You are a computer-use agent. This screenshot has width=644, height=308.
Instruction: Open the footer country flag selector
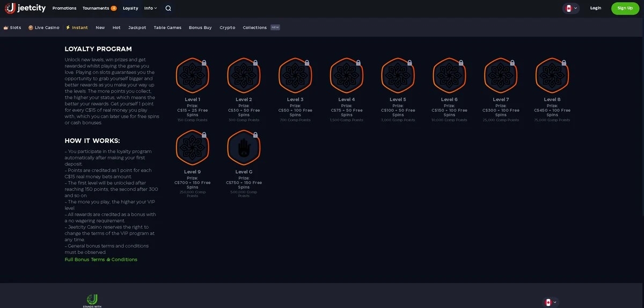pos(551,303)
